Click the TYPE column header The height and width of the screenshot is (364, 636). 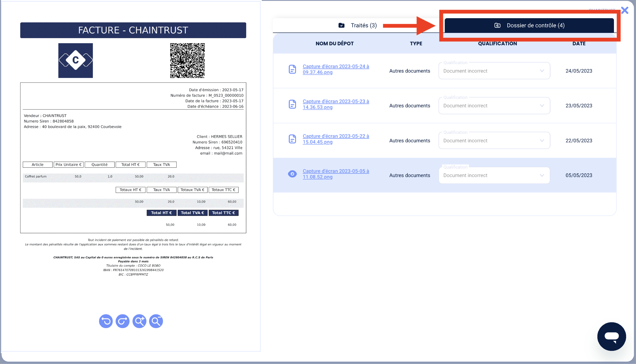coord(416,43)
